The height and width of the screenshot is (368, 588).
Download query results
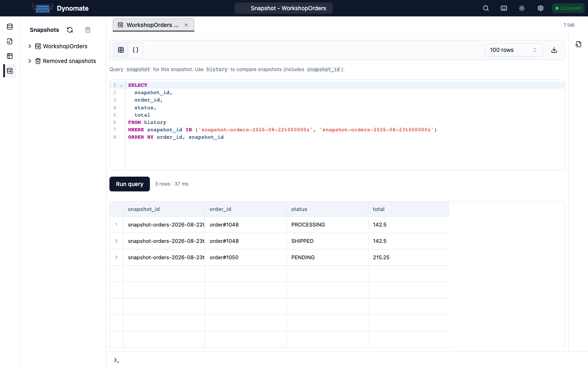point(554,50)
